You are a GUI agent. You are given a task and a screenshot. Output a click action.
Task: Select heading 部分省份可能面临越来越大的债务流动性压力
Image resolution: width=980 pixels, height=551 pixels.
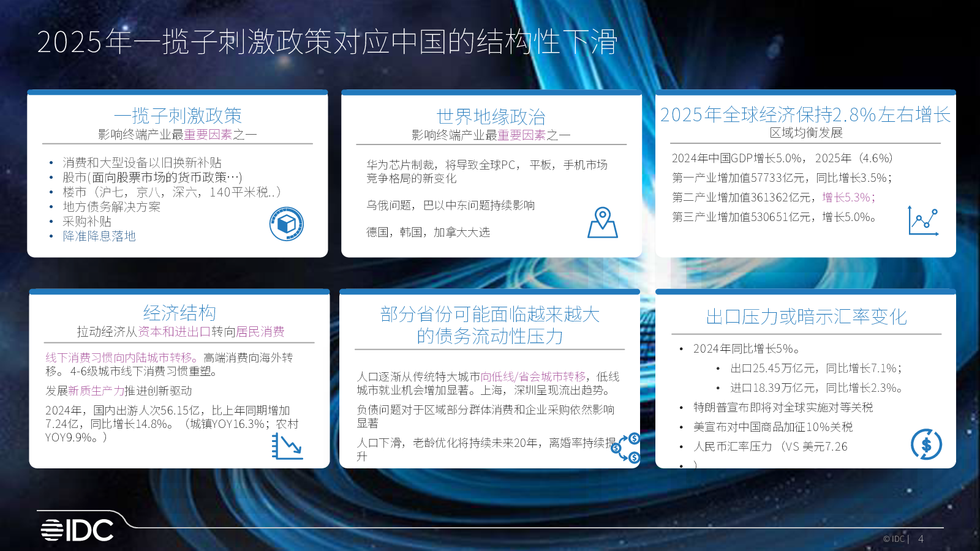pyautogui.click(x=490, y=325)
